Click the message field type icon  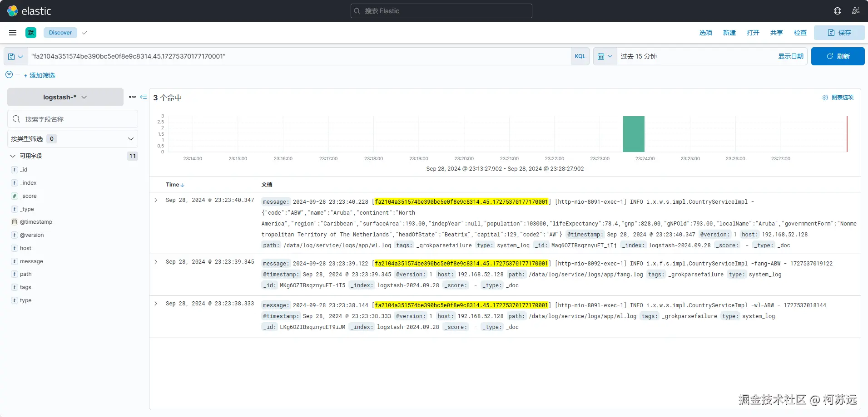pyautogui.click(x=15, y=261)
